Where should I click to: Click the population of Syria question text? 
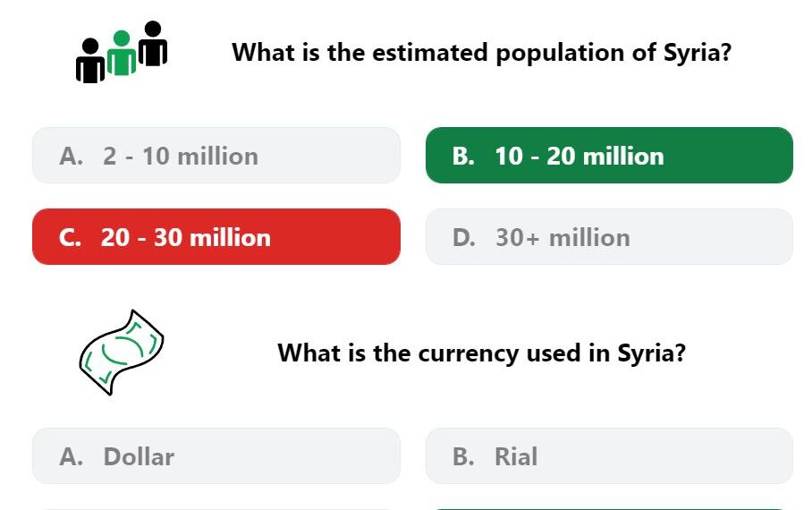[x=482, y=53]
